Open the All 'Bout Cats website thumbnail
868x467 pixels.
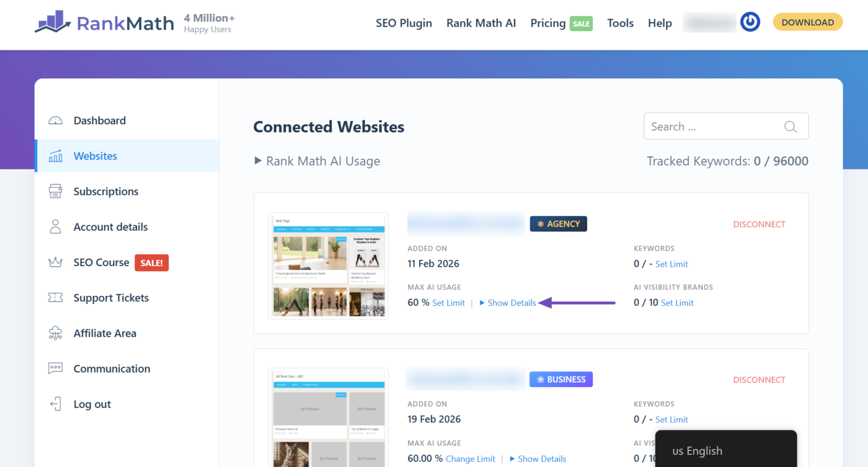[x=329, y=417]
